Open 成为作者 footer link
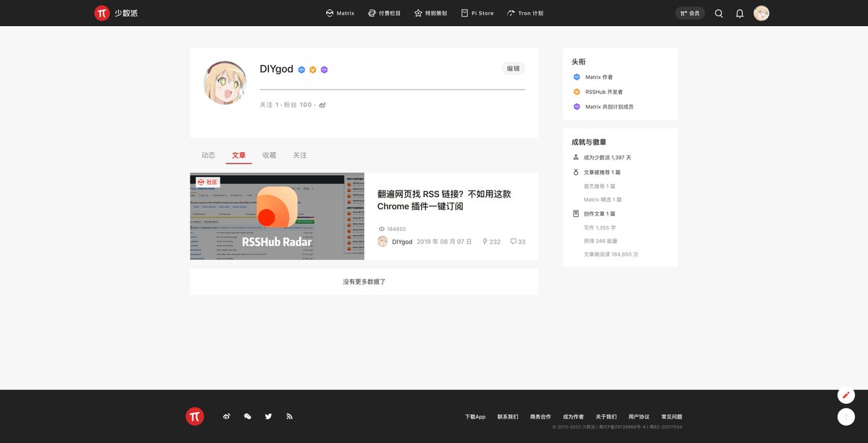Viewport: 868px width, 443px height. 574,417
